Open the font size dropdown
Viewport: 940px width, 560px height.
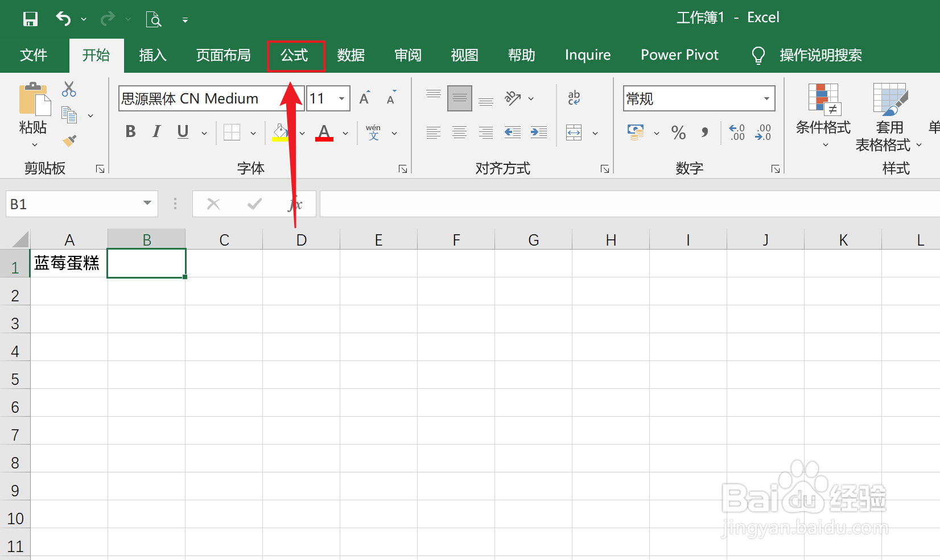tap(341, 98)
